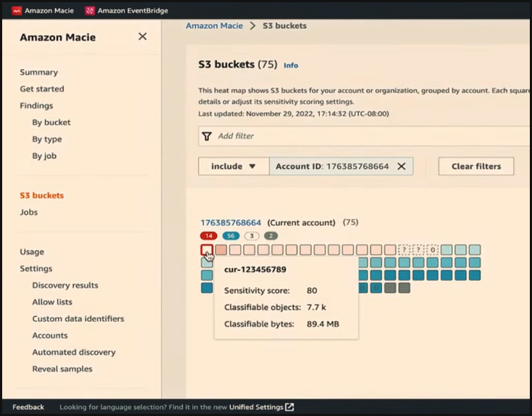This screenshot has height=416, width=532.
Task: Open account 176385768664 link
Action: click(x=231, y=223)
